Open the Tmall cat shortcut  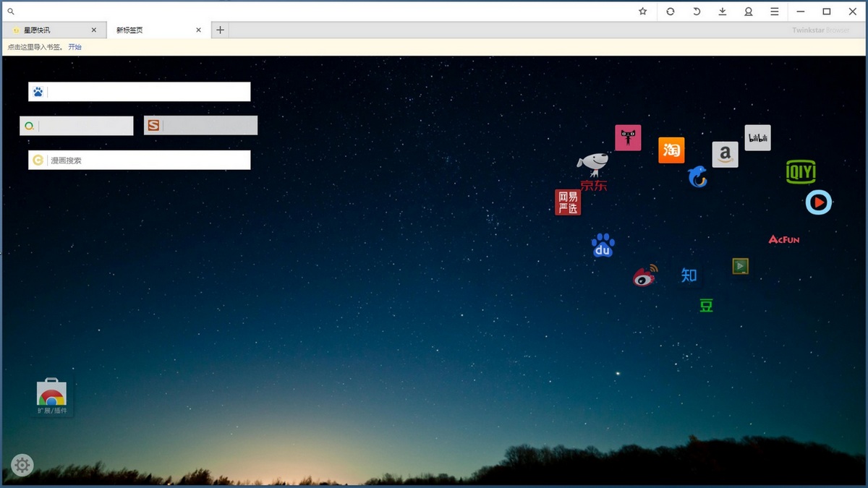pos(628,138)
